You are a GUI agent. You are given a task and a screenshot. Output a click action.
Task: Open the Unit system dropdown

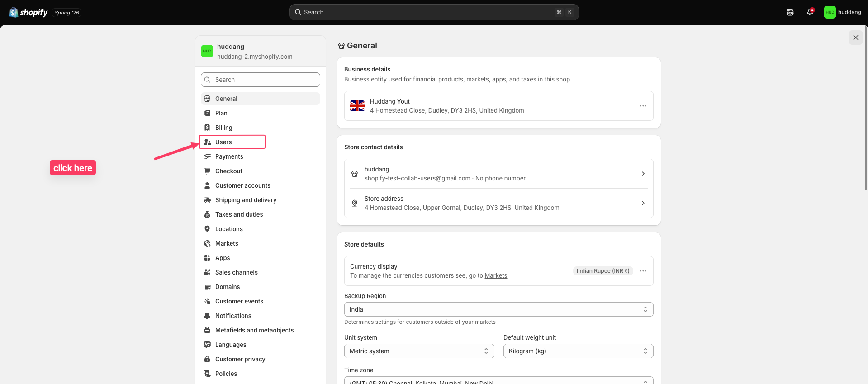[419, 351]
